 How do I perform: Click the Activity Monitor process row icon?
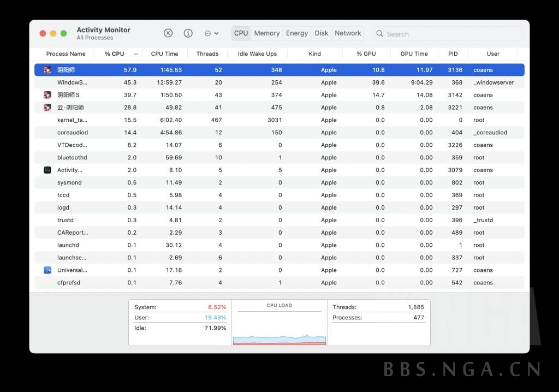(47, 170)
